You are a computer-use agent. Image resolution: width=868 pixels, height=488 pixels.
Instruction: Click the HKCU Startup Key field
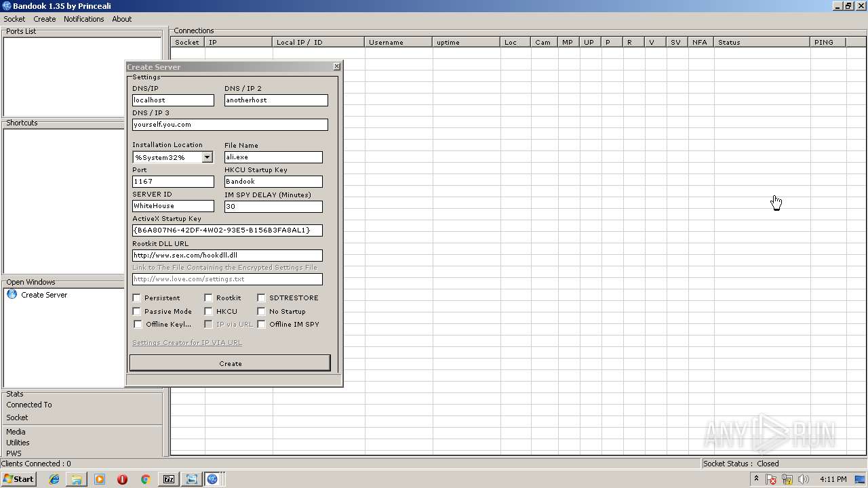pos(273,182)
